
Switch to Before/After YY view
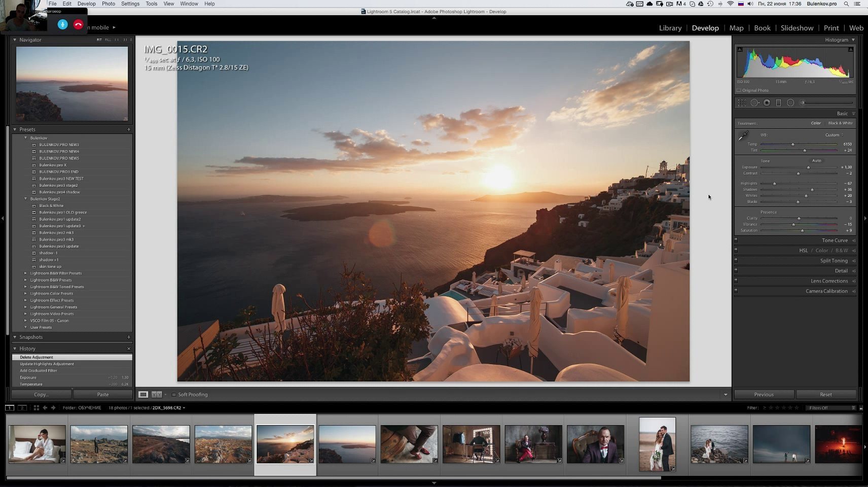[157, 395]
